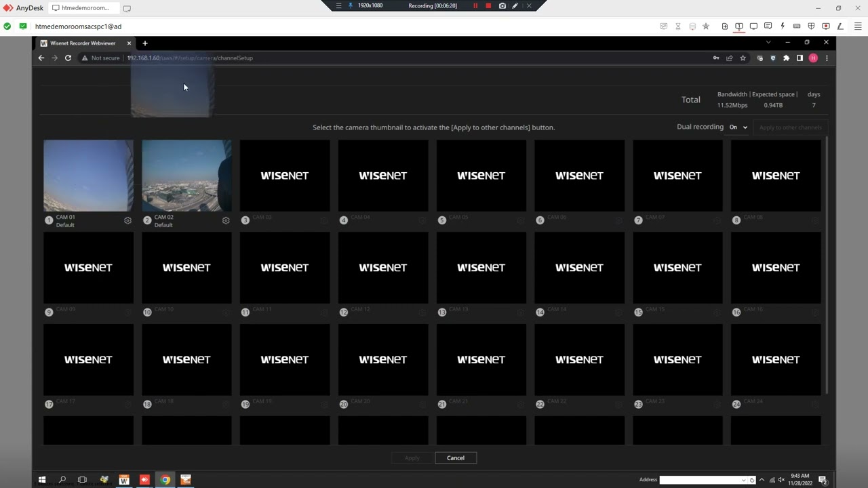Open Chrome share page icon
The width and height of the screenshot is (868, 488).
[x=729, y=58]
